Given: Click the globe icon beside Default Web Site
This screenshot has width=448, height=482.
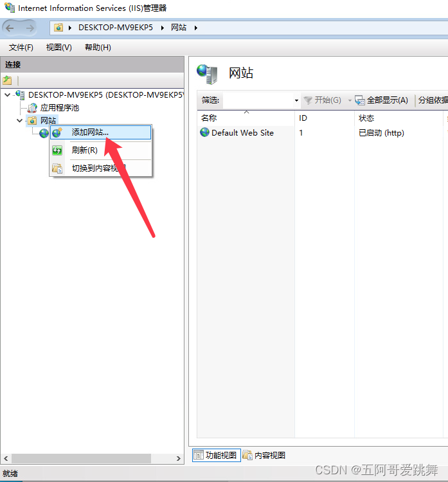Looking at the screenshot, I should pyautogui.click(x=204, y=132).
